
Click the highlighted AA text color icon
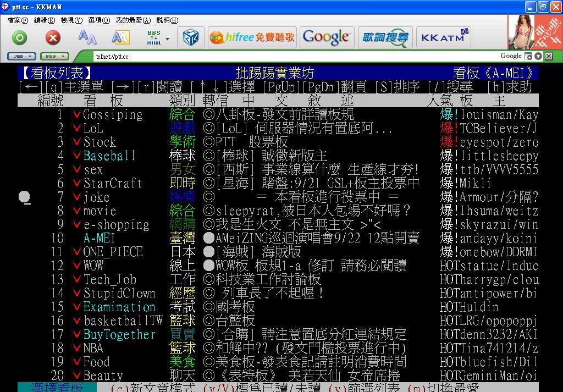tap(120, 37)
